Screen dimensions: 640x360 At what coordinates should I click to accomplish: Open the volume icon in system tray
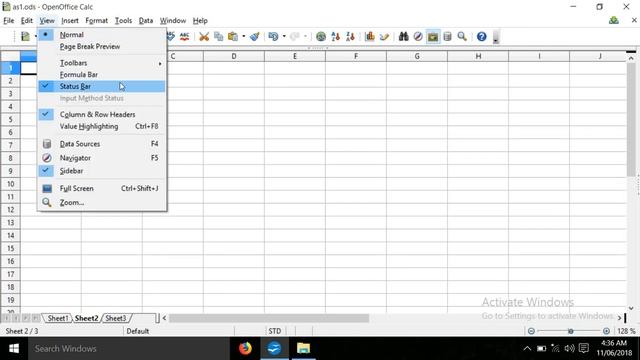[569, 348]
